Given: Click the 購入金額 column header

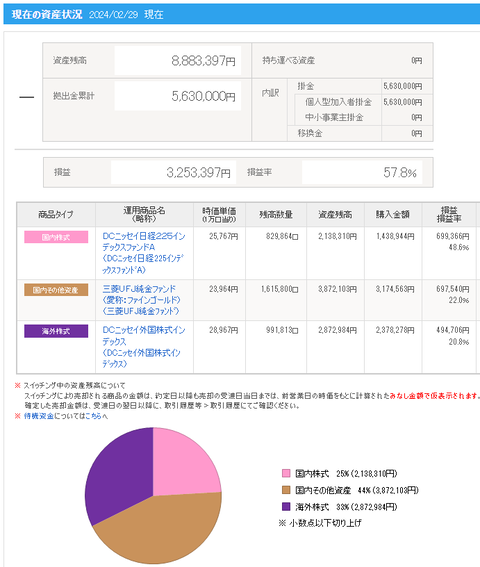Looking at the screenshot, I should pos(392,214).
